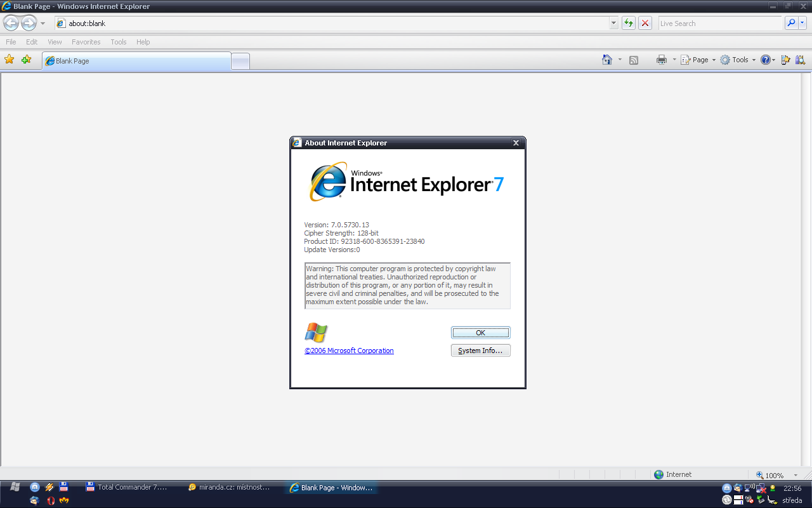Click the copyright warning text box
The width and height of the screenshot is (812, 508).
click(x=407, y=286)
